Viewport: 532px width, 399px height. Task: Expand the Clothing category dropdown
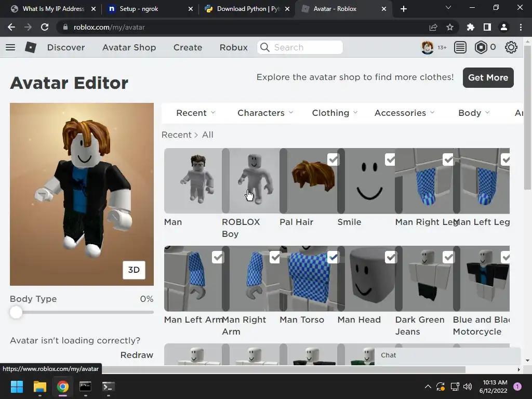(x=335, y=113)
